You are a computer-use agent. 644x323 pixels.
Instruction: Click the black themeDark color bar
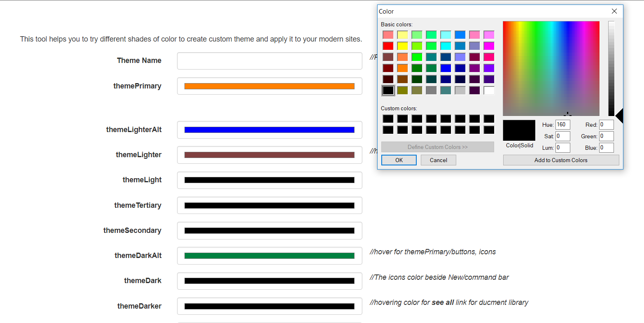point(269,281)
